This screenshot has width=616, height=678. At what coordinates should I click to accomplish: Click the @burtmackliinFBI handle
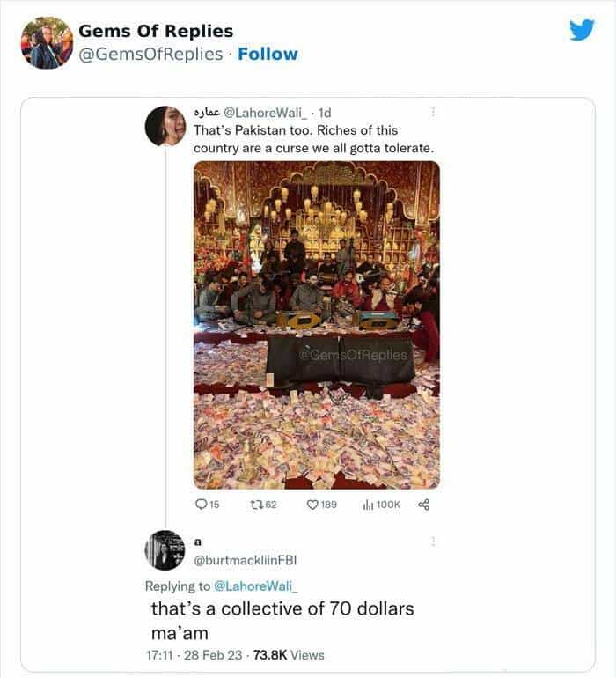pyautogui.click(x=244, y=561)
